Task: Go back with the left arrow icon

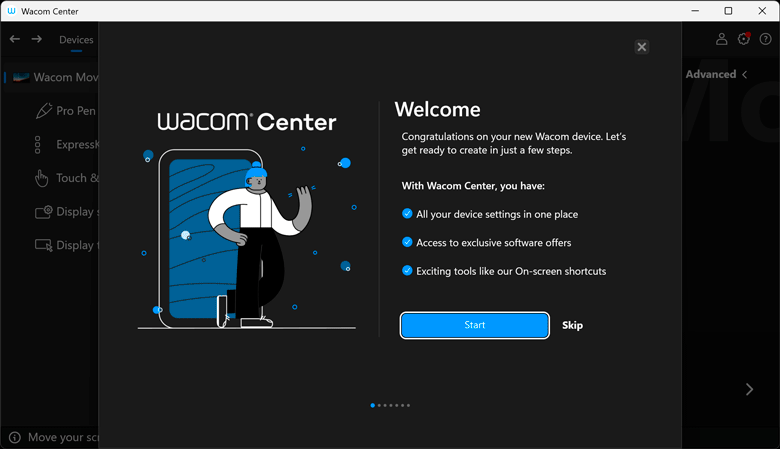Action: [x=15, y=39]
